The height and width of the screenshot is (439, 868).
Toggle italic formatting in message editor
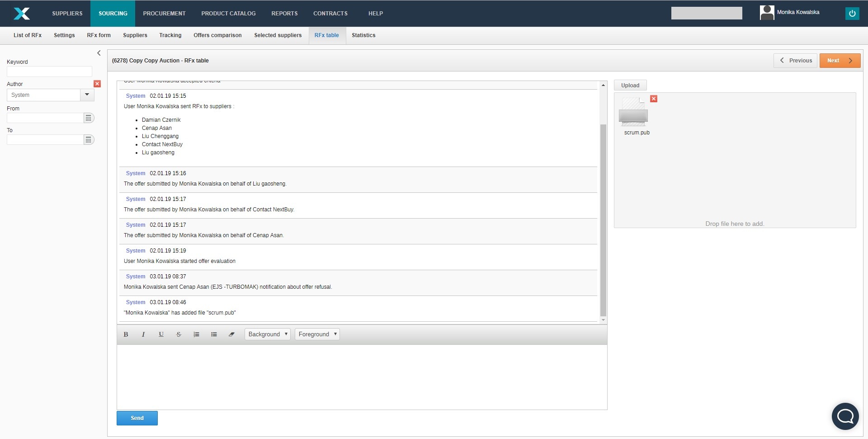[x=143, y=334]
